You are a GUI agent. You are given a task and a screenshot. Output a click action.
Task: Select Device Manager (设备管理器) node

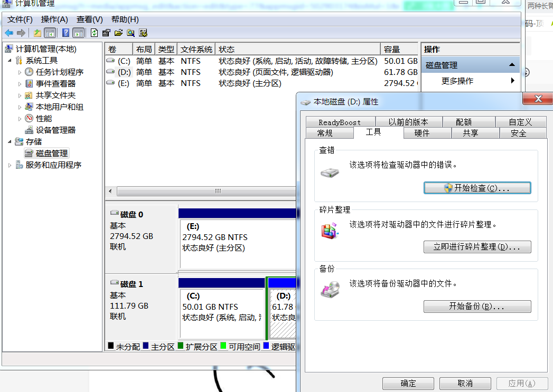pos(55,130)
